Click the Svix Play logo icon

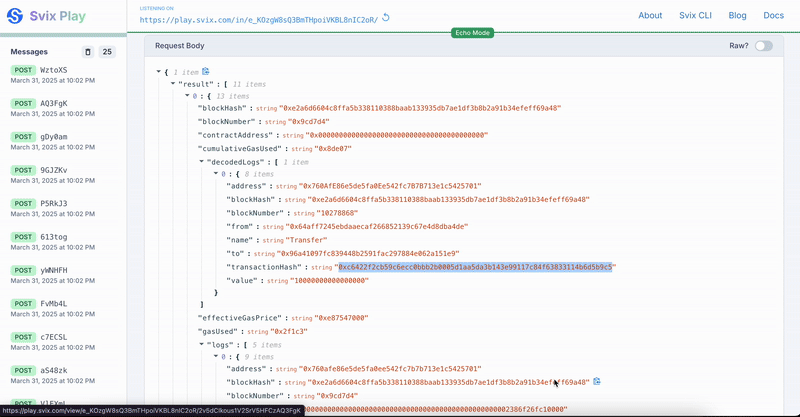15,17
